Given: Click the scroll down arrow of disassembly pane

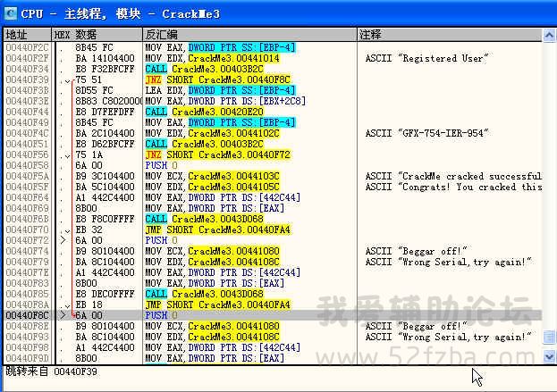Looking at the screenshot, I should (x=549, y=357).
